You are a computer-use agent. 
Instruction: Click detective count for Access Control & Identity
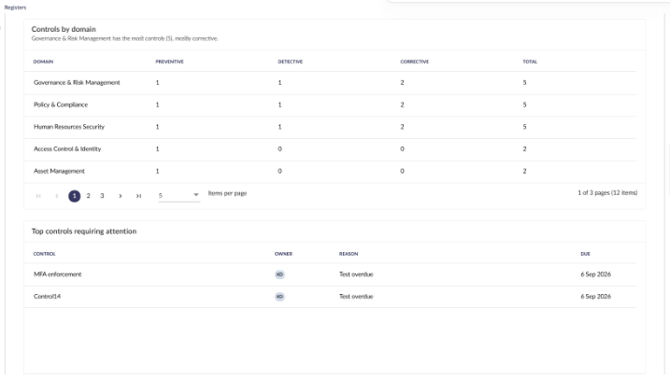click(280, 149)
